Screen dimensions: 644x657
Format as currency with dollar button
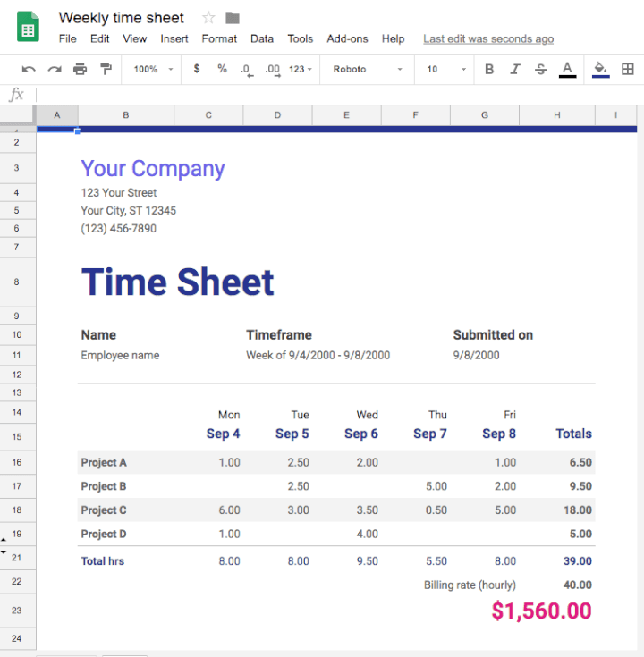point(197,69)
